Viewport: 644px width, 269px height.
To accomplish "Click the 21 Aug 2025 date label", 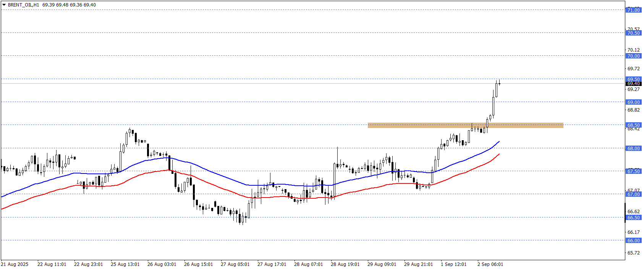I will click(x=15, y=264).
